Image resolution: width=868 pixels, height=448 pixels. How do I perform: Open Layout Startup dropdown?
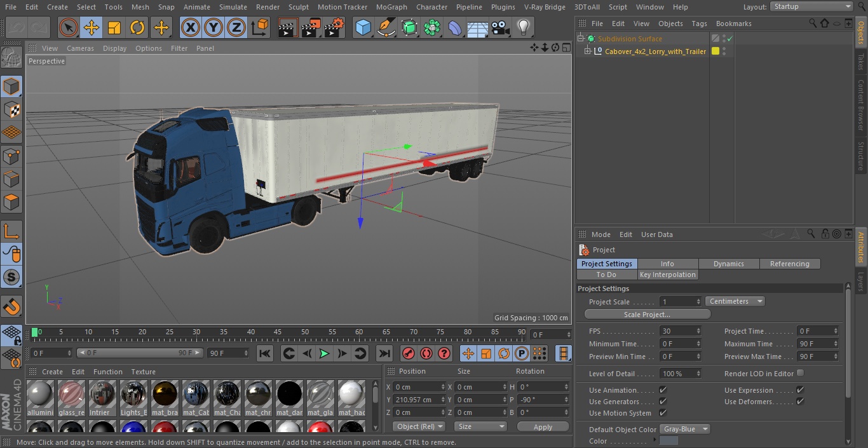pyautogui.click(x=811, y=6)
